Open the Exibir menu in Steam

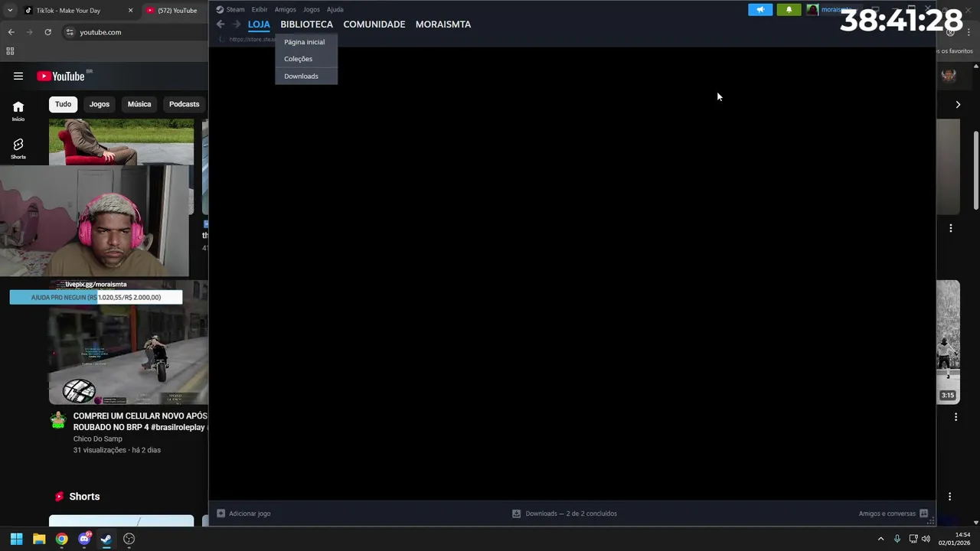pos(260,9)
